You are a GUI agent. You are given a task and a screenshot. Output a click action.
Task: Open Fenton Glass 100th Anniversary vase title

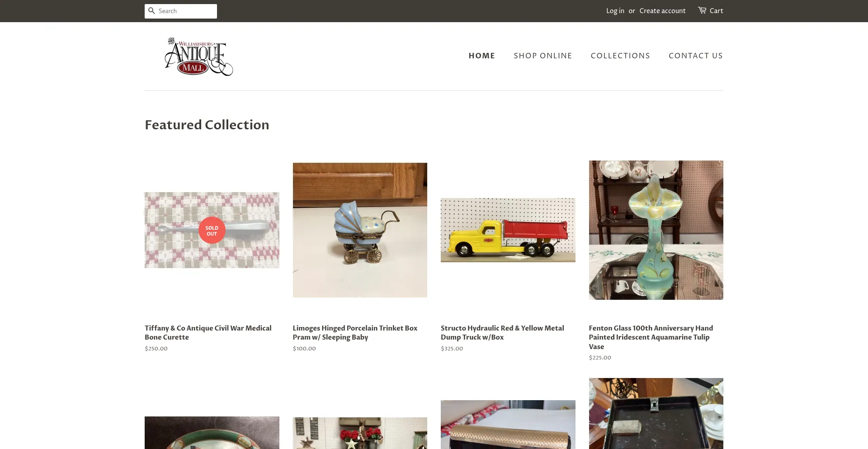coord(651,337)
